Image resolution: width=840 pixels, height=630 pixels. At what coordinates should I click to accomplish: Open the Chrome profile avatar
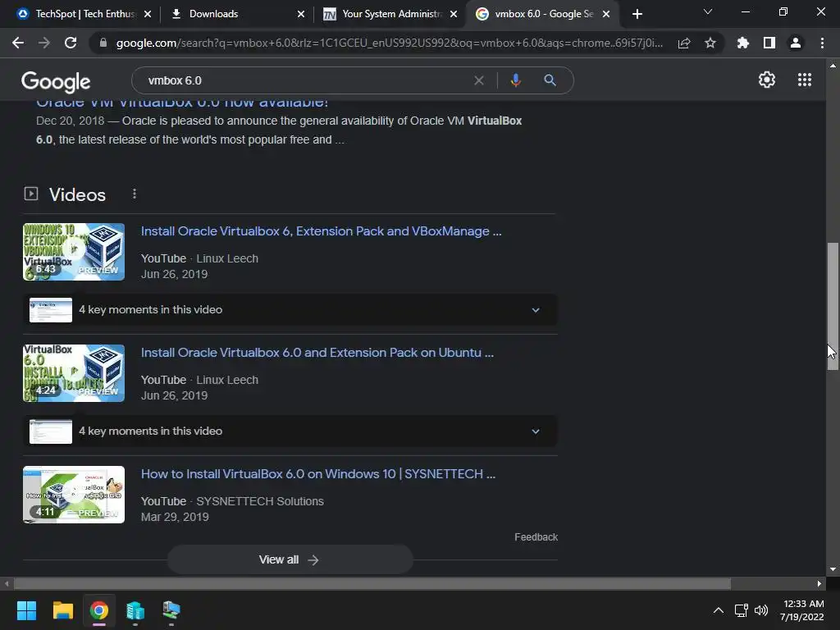(x=796, y=43)
